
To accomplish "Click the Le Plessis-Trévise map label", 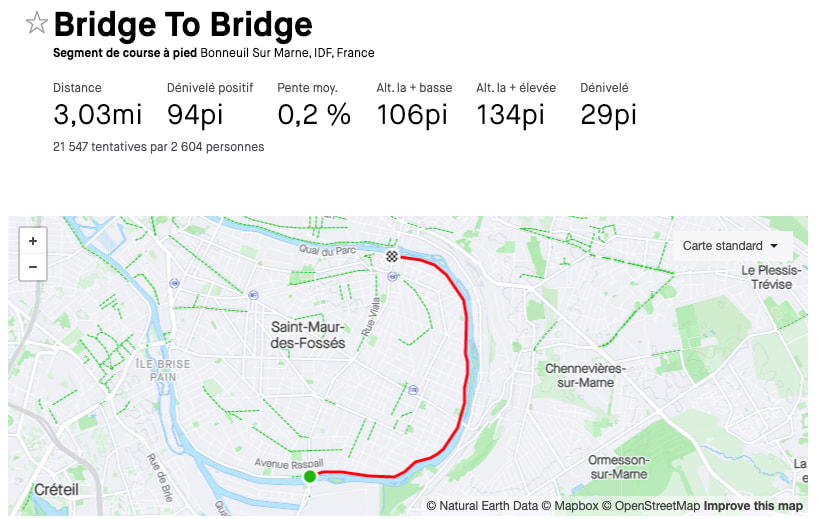I will (771, 277).
